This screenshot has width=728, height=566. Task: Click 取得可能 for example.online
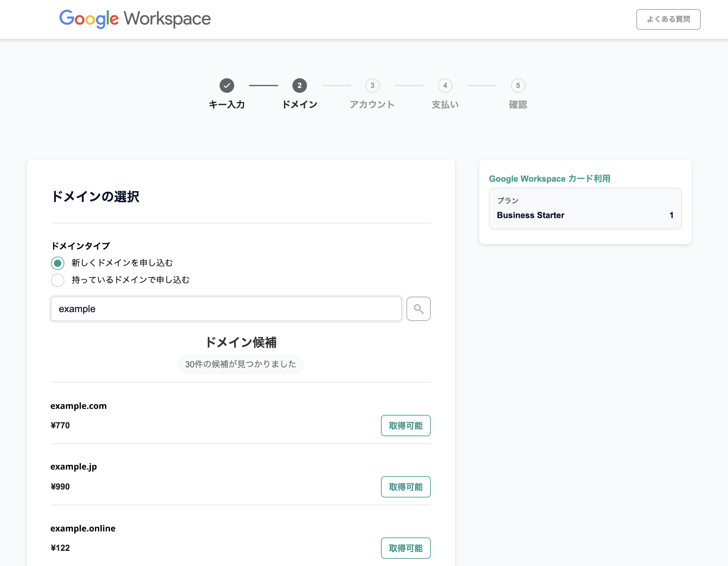point(405,548)
